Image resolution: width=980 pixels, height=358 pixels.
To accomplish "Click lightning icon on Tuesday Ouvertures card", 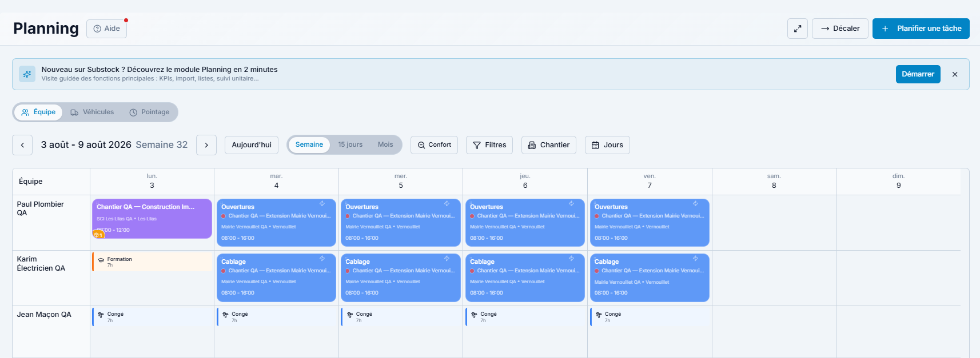I will 322,204.
